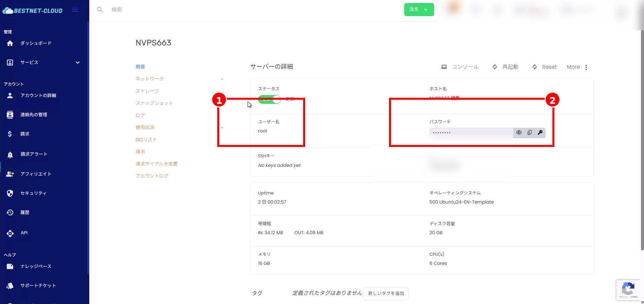Open 請求サイクルを変更 link

[157, 164]
